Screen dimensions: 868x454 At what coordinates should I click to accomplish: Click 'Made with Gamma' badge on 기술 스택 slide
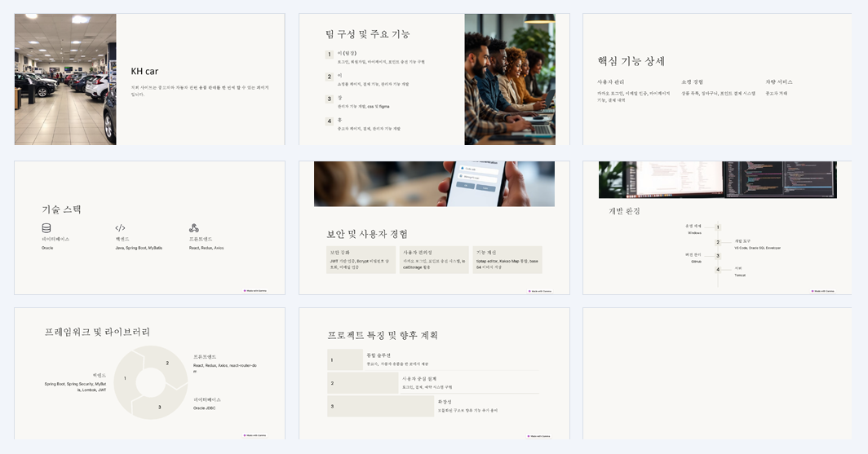click(255, 290)
